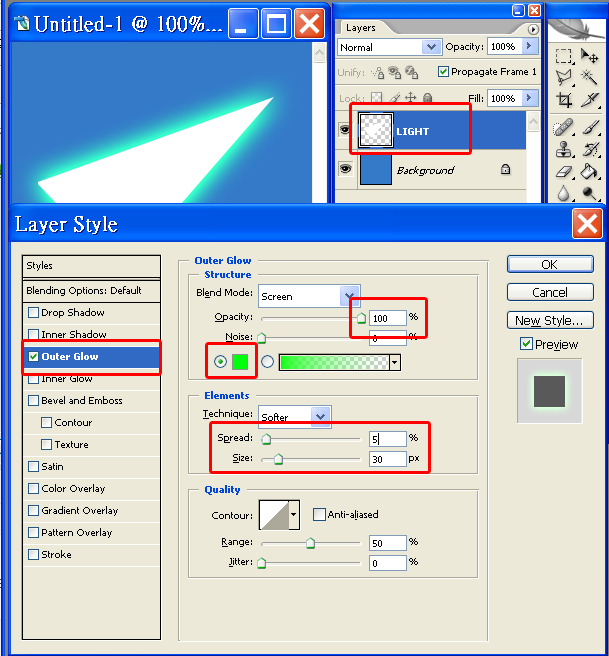The image size is (609, 656).
Task: Click the Size slider handle
Action: pos(278,459)
